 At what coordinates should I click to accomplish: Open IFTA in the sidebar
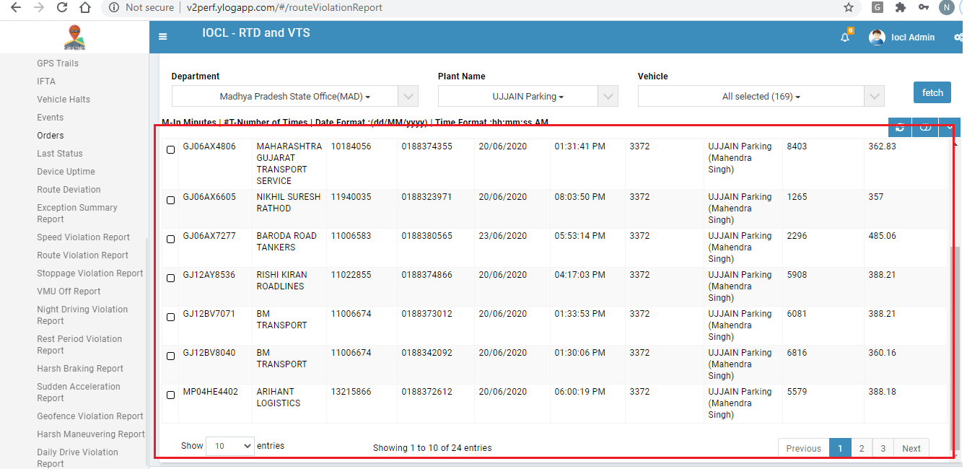click(46, 82)
